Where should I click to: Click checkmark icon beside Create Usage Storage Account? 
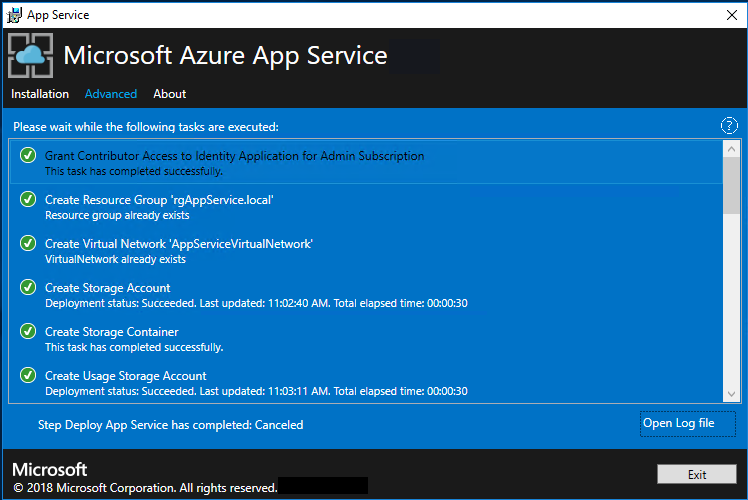(28, 375)
